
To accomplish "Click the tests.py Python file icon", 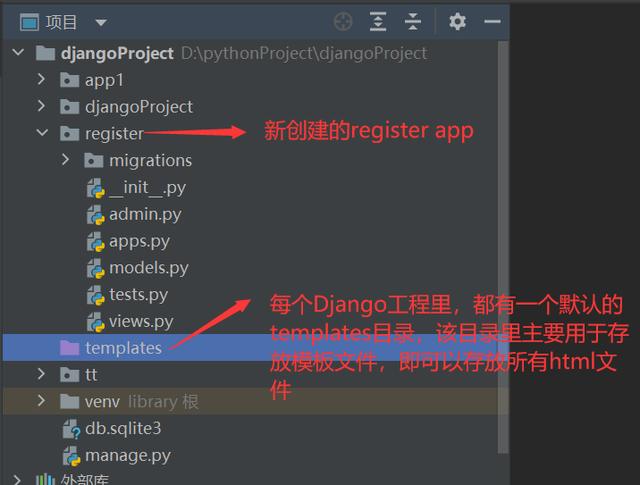I will (96, 296).
